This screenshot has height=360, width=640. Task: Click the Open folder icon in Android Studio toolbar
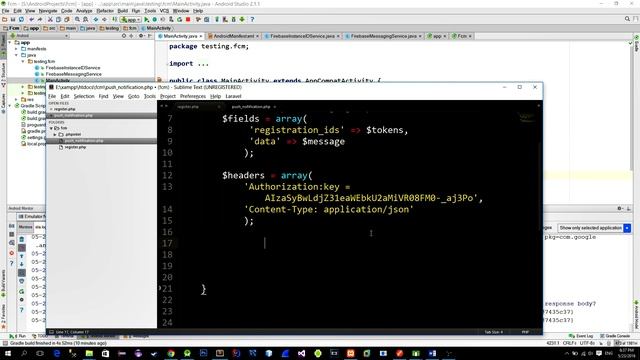4,19
